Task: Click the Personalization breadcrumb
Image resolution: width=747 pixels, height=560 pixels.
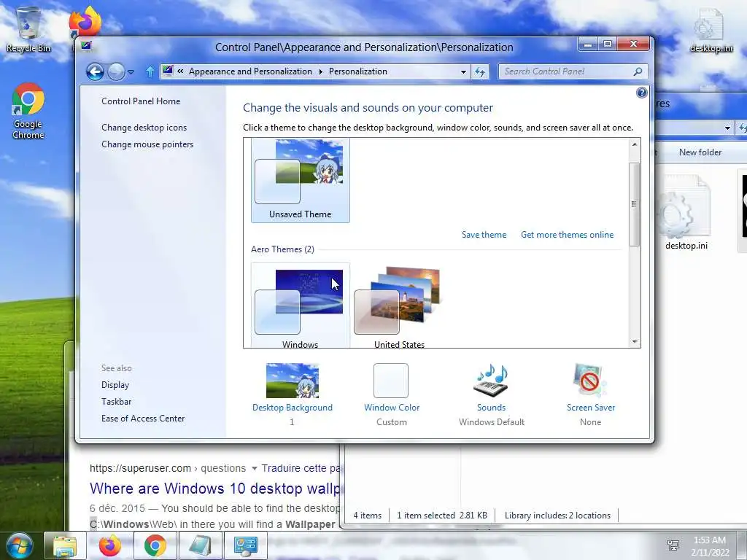Action: click(357, 71)
